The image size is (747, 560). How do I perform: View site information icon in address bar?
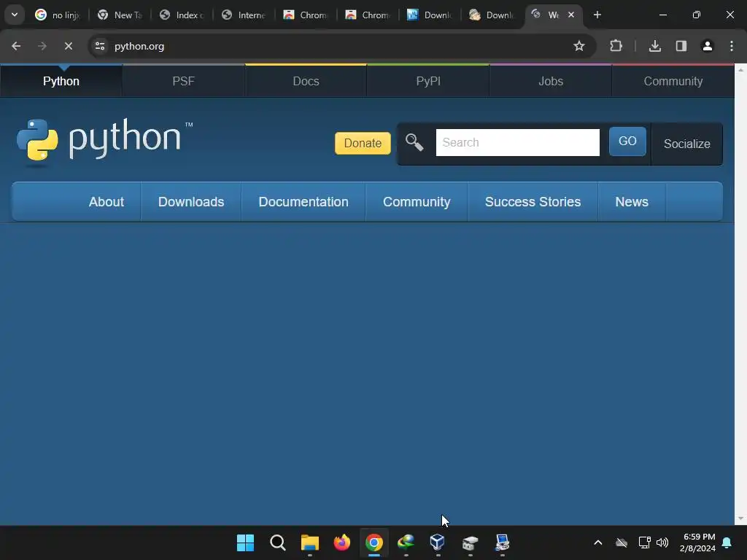100,46
